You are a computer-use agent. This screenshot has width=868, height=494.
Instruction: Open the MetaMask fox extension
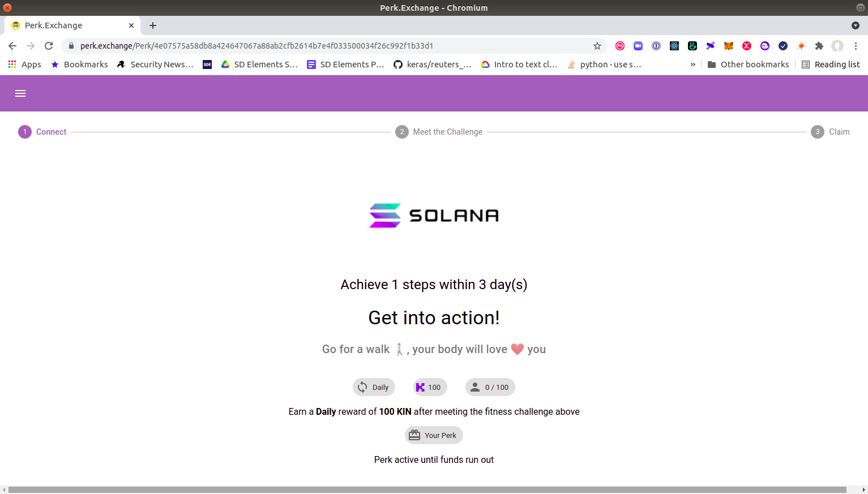[x=729, y=46]
